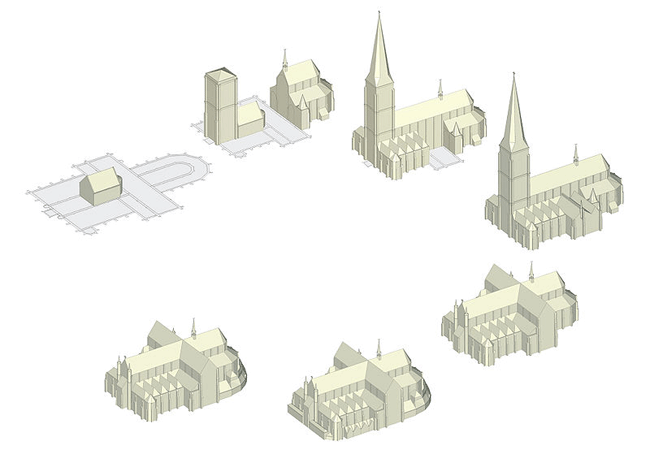Screen dimensions: 650x450
Task: Click the ridge turret of the middle-right spireless church
Action: pos(530,270)
